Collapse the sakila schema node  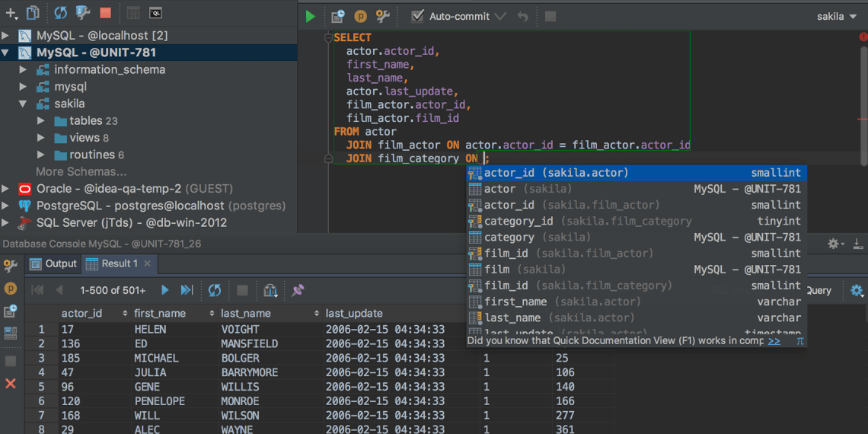pos(23,104)
